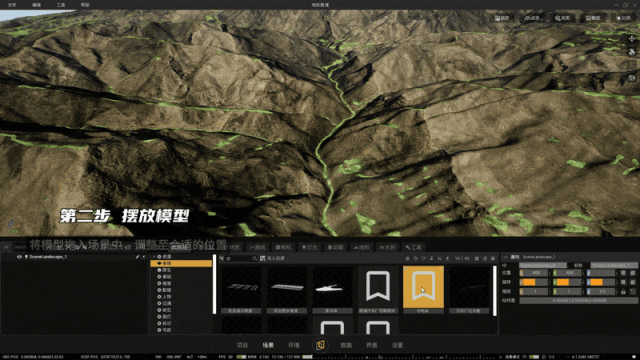Click the import resource button beside asset search
This screenshot has height=360, width=640.
pos(272,258)
